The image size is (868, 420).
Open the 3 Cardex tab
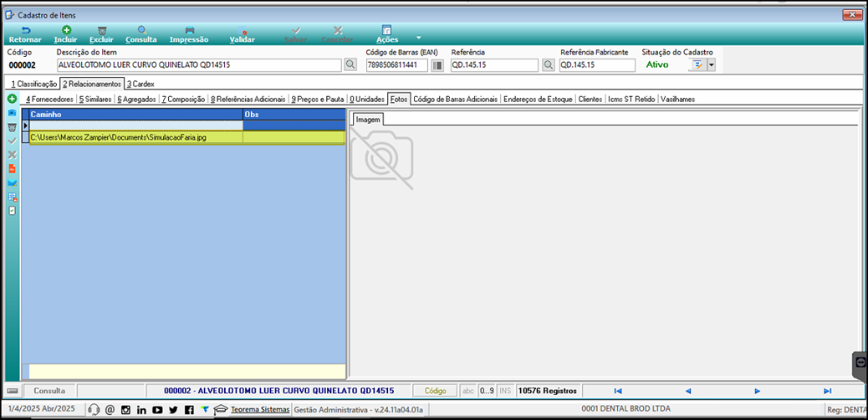tap(140, 84)
